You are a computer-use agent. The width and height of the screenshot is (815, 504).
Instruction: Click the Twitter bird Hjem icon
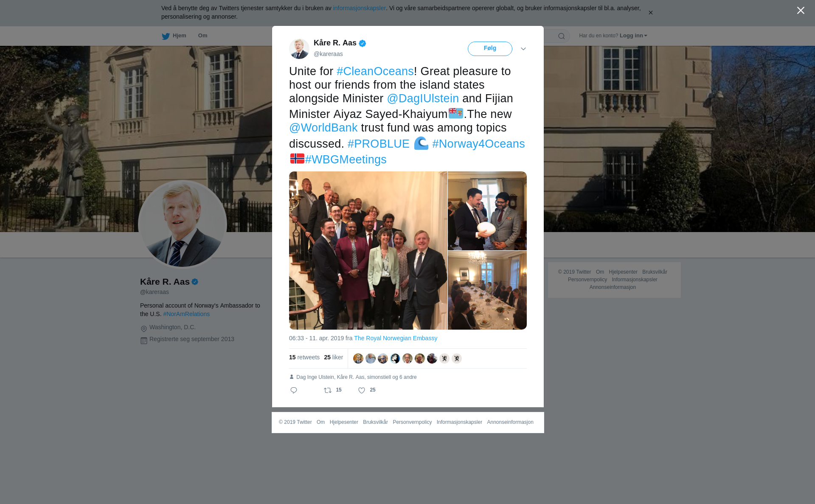[166, 36]
